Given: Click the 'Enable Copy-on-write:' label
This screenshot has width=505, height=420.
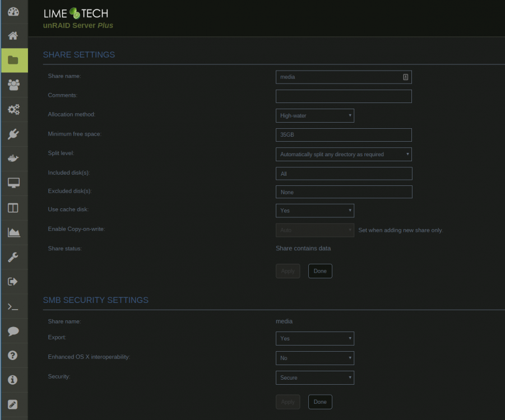Looking at the screenshot, I should [x=76, y=229].
